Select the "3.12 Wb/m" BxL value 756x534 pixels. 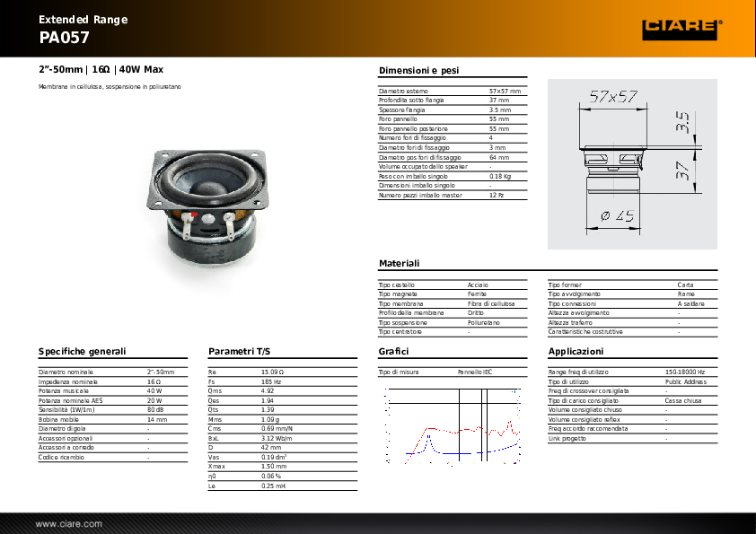click(277, 438)
